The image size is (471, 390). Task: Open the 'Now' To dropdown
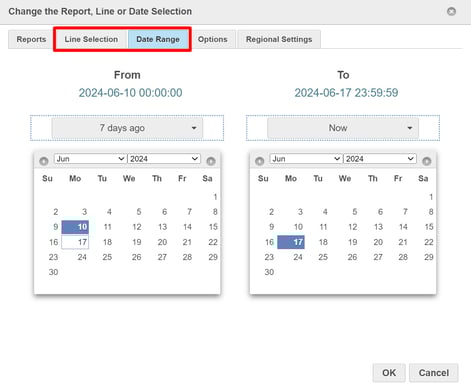pos(343,128)
